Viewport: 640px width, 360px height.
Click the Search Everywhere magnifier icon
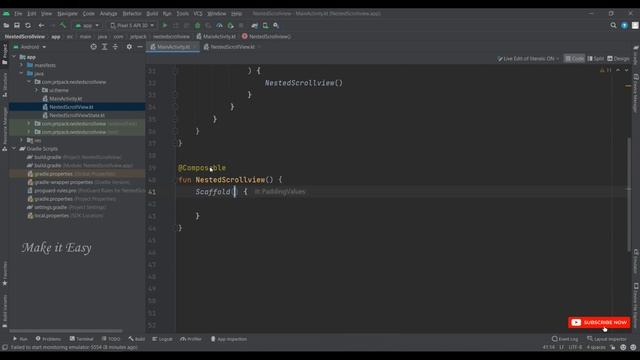coord(613,25)
